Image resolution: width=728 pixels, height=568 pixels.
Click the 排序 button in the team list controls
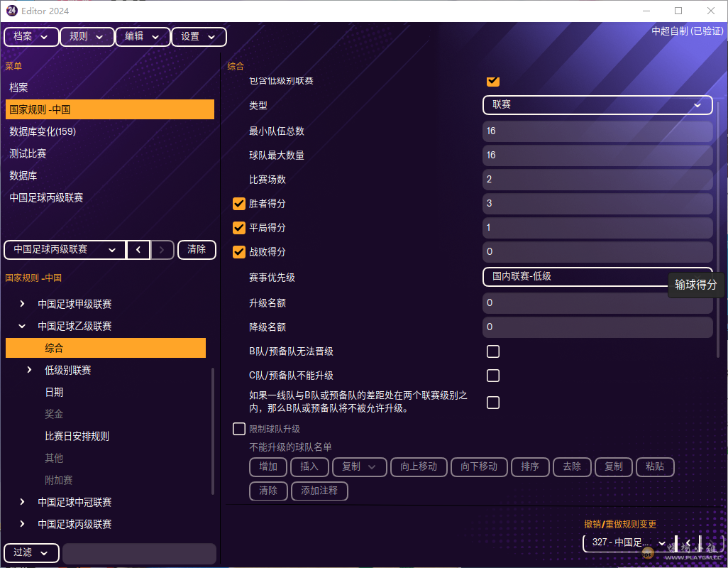click(530, 467)
